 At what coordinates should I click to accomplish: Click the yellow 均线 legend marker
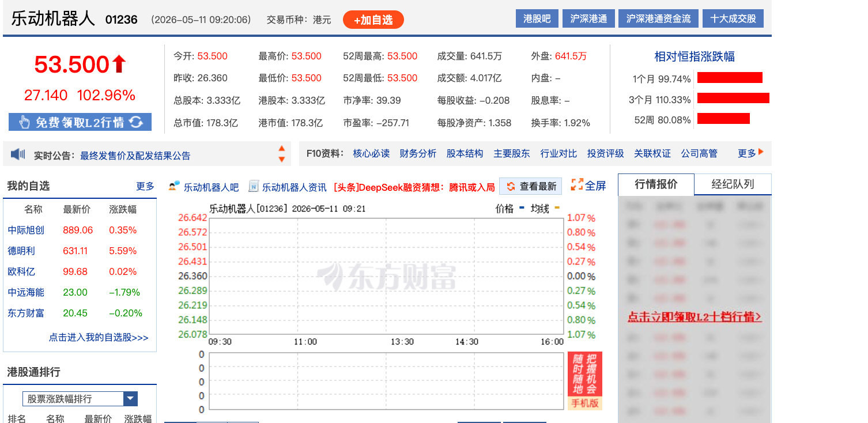pyautogui.click(x=557, y=208)
